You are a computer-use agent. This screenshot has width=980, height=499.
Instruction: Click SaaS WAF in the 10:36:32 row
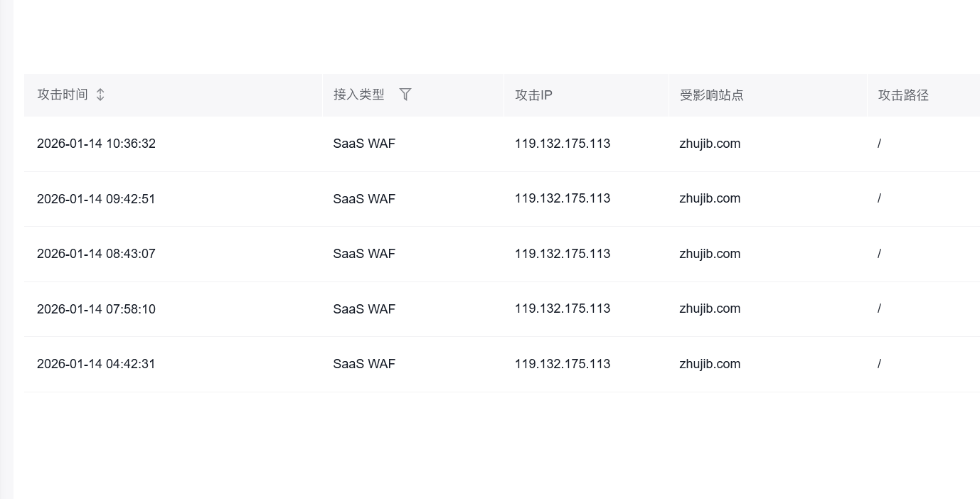364,144
